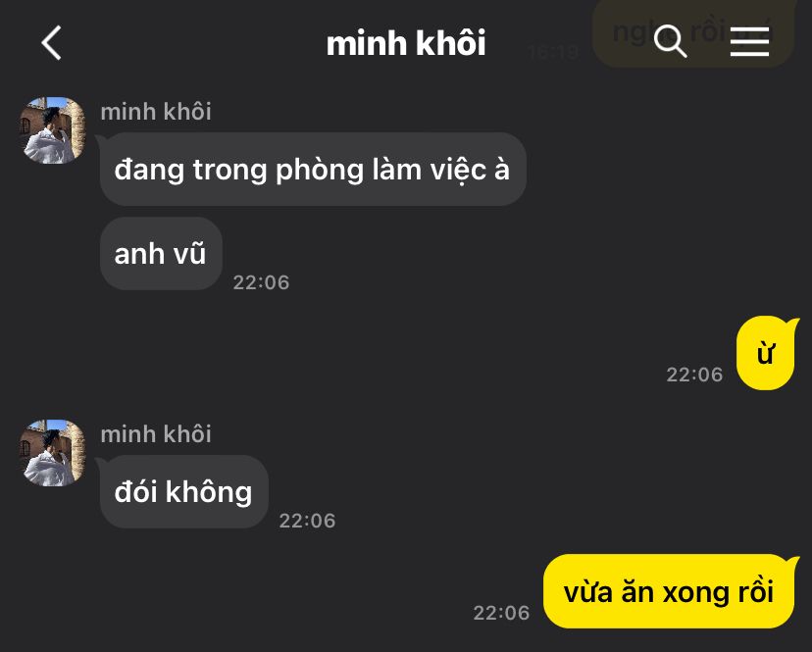Open minh khôi's avatar beside đói không
The width and height of the screenshot is (812, 652).
point(52,453)
